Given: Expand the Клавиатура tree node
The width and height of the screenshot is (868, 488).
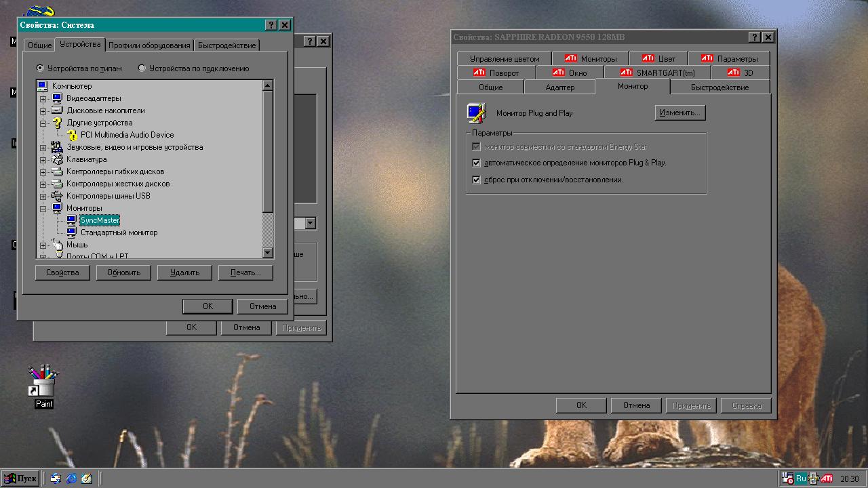Looking at the screenshot, I should [x=43, y=159].
